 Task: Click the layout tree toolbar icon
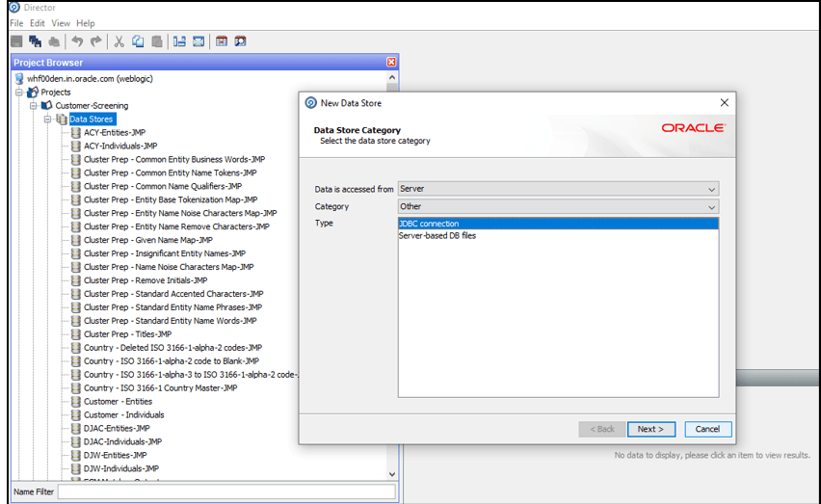click(x=179, y=41)
